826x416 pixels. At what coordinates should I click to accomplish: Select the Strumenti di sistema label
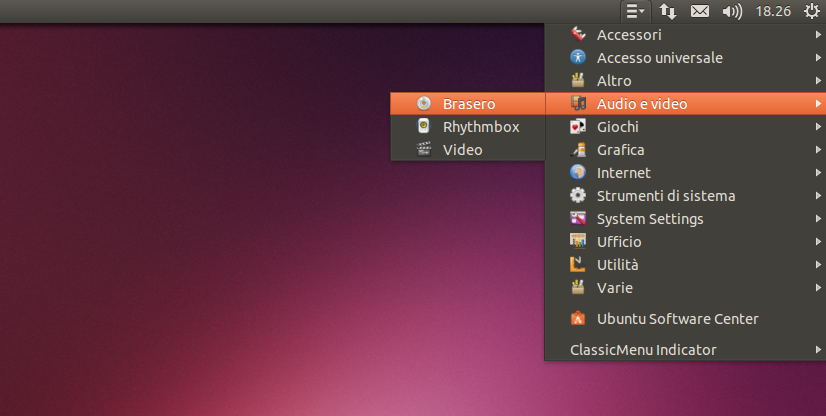[666, 196]
